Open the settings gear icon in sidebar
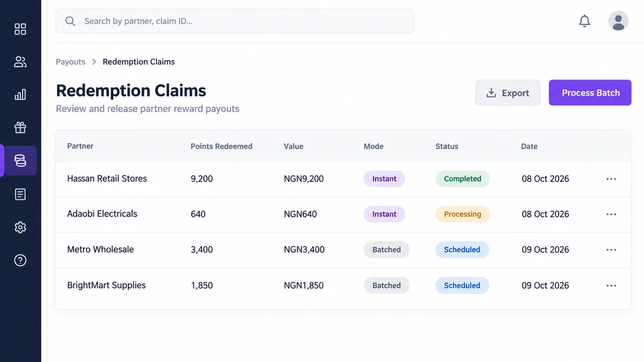The width and height of the screenshot is (644, 362). click(x=20, y=227)
